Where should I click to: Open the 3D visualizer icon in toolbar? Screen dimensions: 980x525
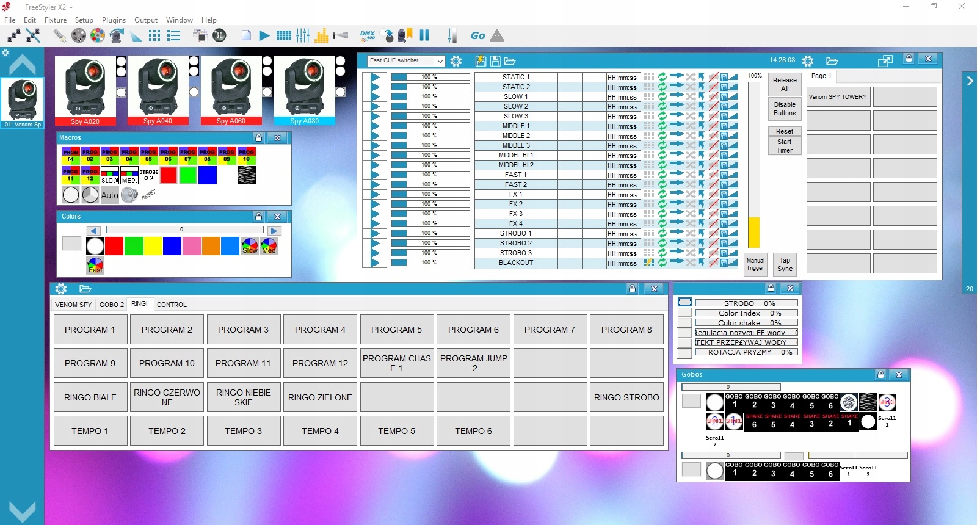pyautogui.click(x=220, y=35)
